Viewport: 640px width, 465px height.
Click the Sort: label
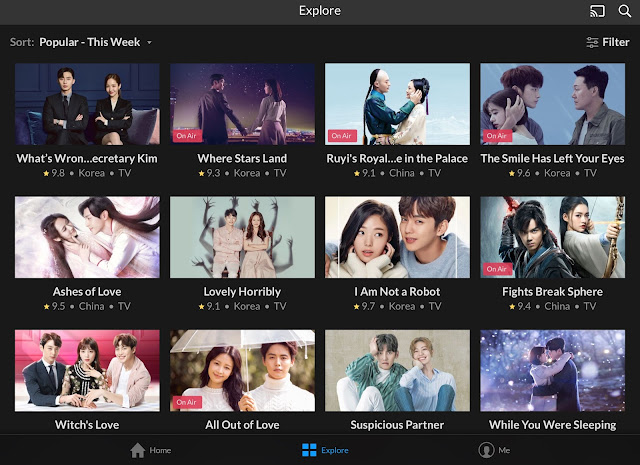click(x=22, y=42)
